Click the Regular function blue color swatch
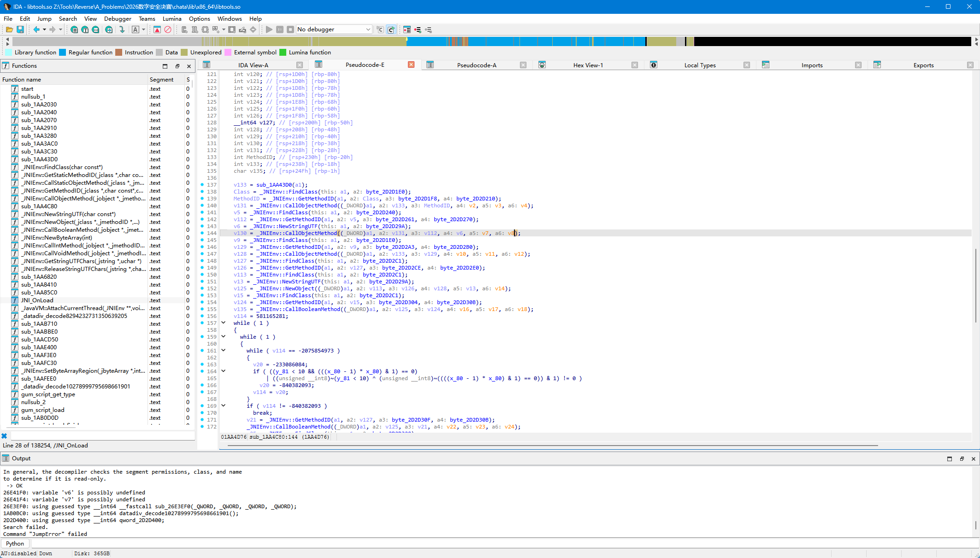The image size is (980, 558). click(x=63, y=53)
